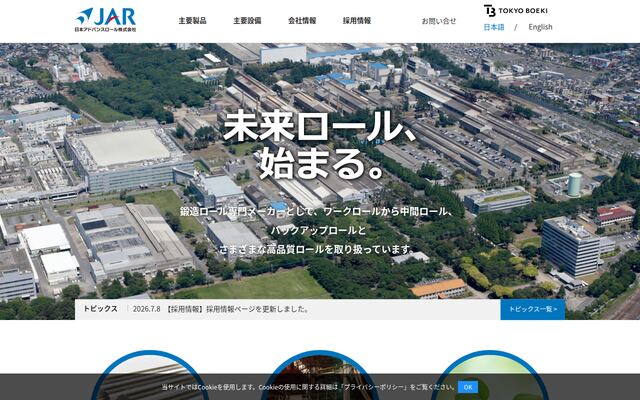Click the JAR company logo

[106, 20]
